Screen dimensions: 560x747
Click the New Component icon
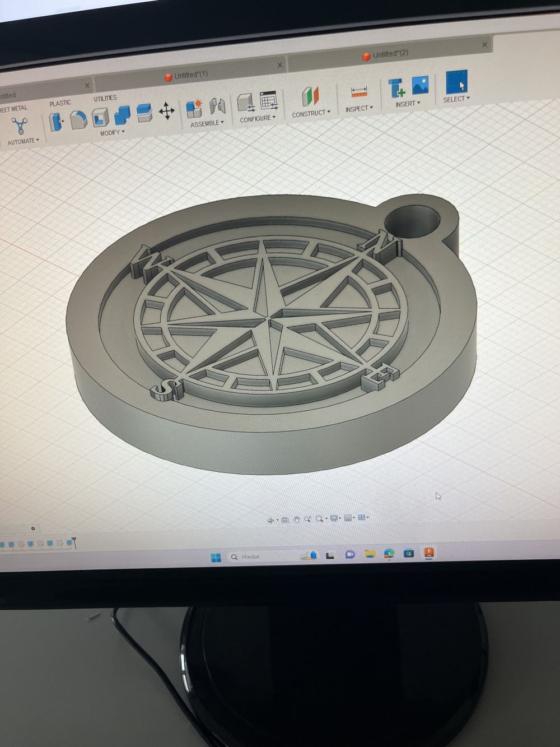pos(194,108)
